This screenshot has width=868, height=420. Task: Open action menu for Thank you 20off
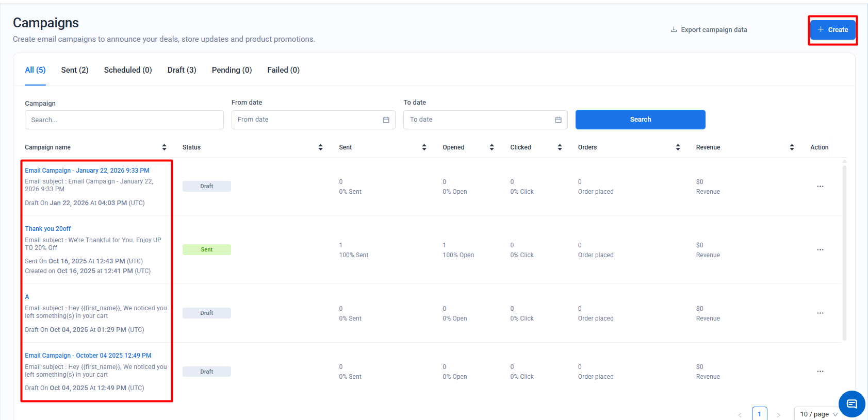[x=820, y=250]
